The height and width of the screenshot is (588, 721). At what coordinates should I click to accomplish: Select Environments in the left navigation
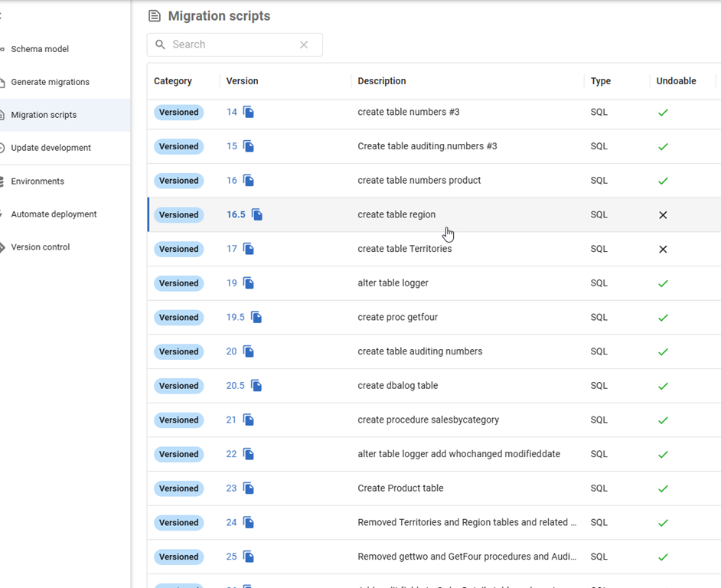click(38, 181)
